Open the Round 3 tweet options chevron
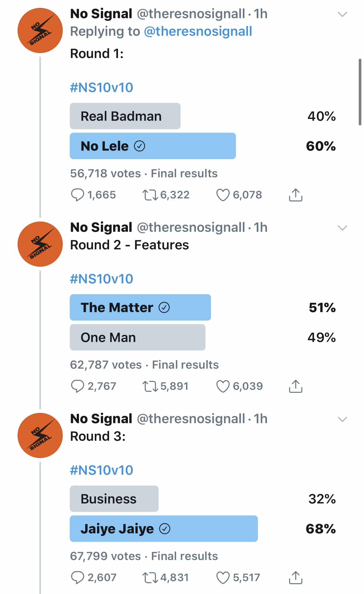 point(342,419)
